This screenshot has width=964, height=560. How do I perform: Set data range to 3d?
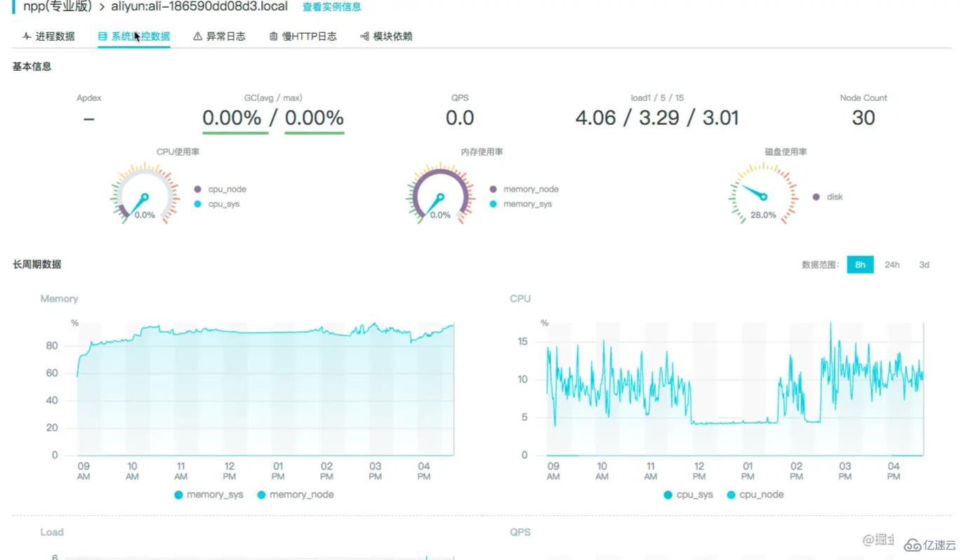[x=924, y=265]
